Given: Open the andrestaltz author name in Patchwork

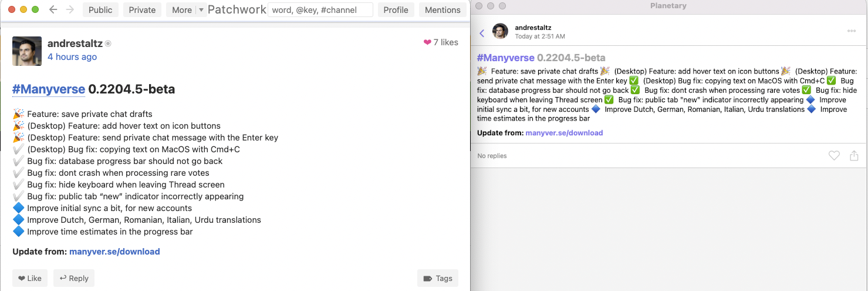Looking at the screenshot, I should pyautogui.click(x=75, y=44).
